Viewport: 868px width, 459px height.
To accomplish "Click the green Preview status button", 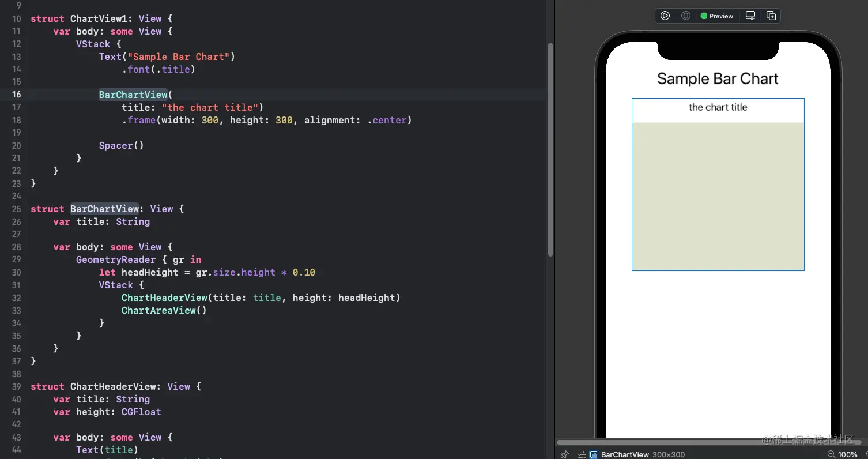I will [717, 16].
